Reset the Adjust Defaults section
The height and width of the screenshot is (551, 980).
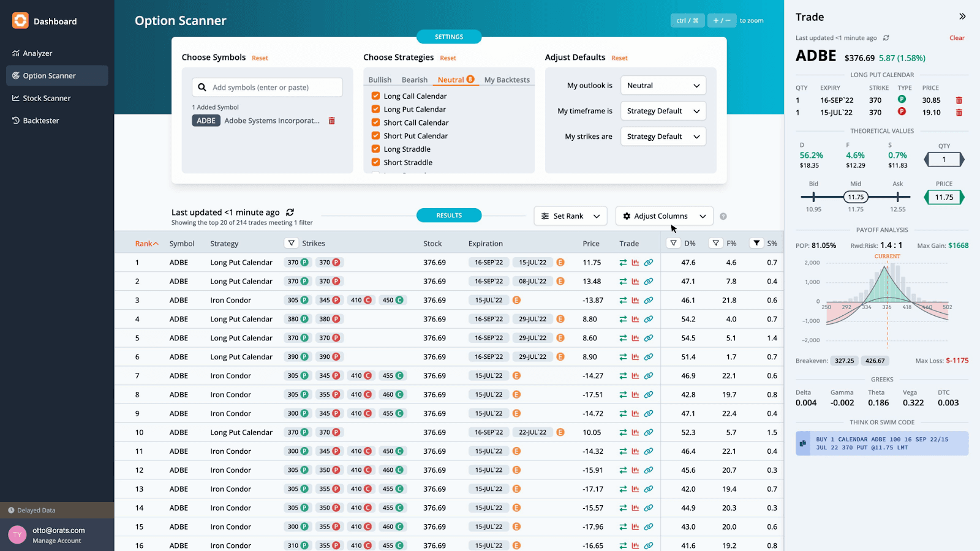[x=619, y=58]
